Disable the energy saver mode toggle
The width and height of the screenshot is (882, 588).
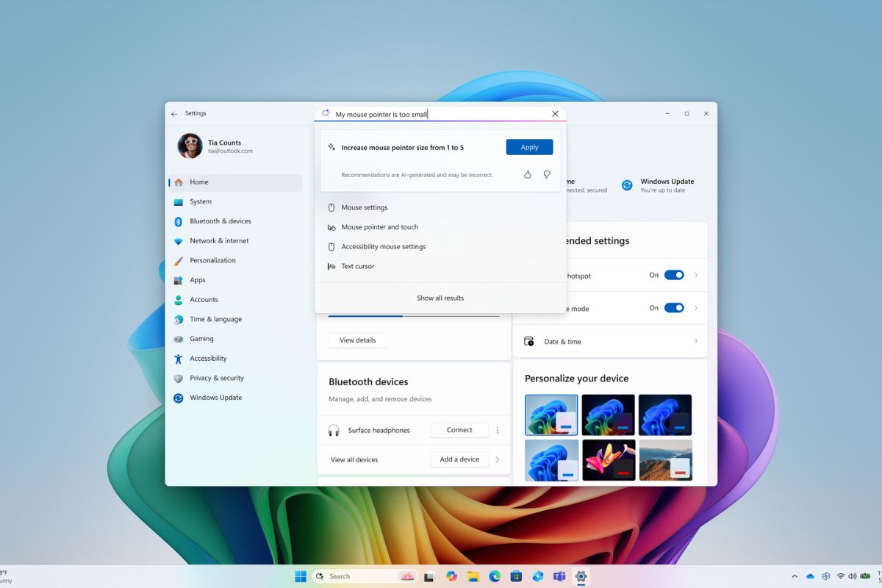click(674, 308)
